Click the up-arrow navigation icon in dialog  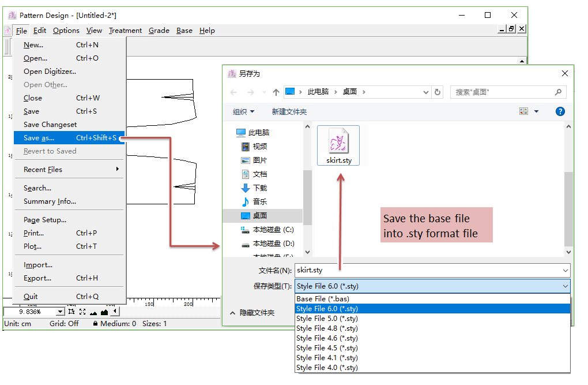click(x=276, y=92)
